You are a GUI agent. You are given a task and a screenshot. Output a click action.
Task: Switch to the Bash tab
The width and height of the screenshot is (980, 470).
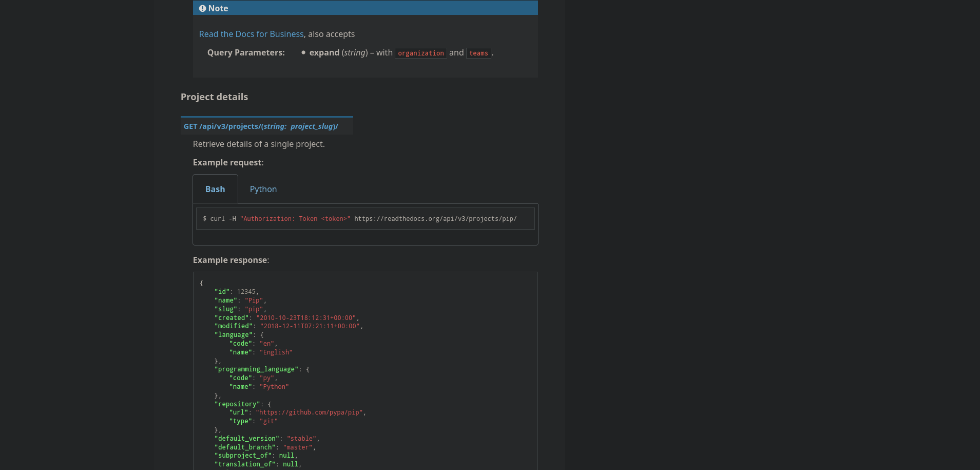(215, 189)
